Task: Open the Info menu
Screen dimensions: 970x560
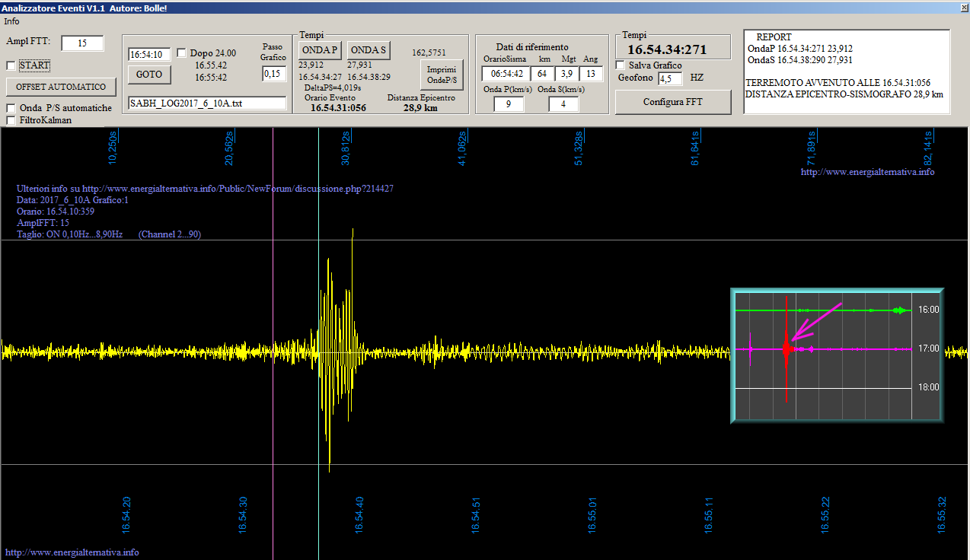Action: tap(11, 21)
